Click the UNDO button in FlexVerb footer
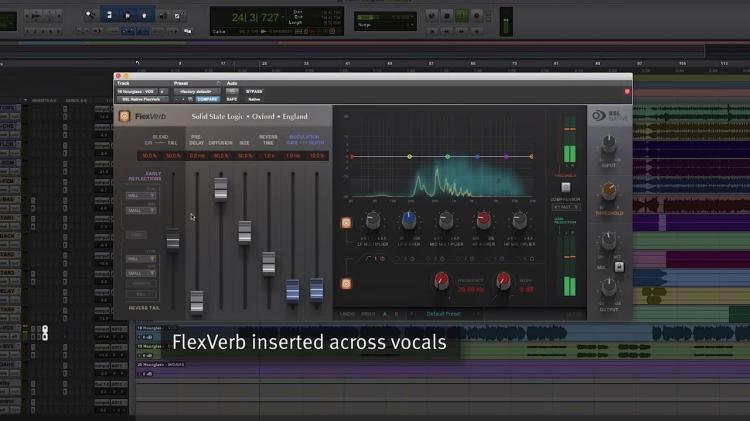Viewport: 750px width, 421px height. pos(347,314)
